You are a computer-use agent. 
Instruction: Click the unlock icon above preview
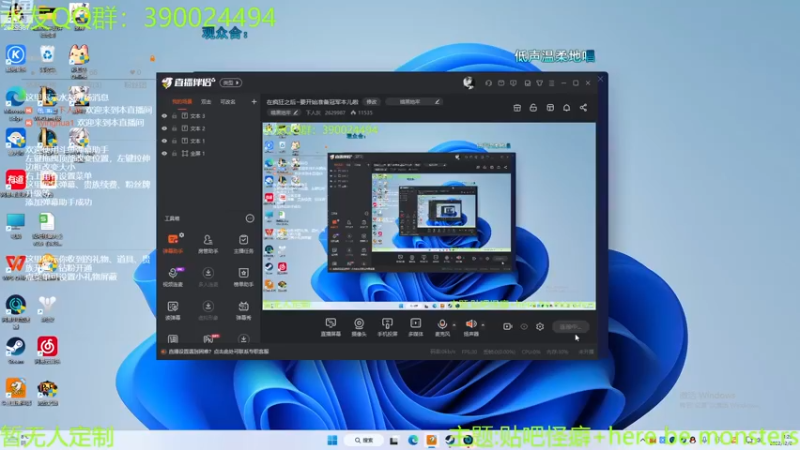(533, 108)
